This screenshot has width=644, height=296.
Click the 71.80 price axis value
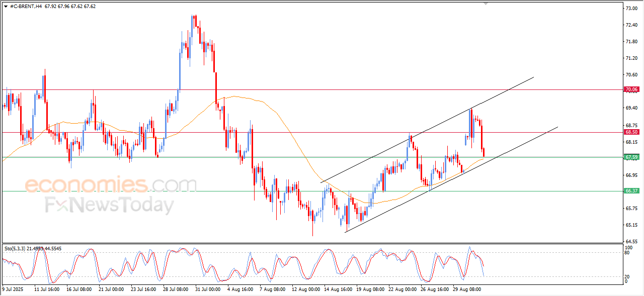631,42
